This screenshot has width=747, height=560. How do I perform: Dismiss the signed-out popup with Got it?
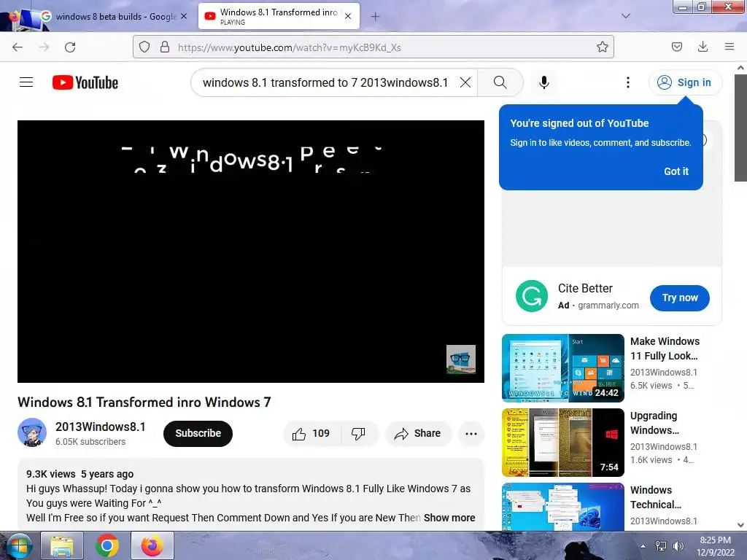(676, 171)
